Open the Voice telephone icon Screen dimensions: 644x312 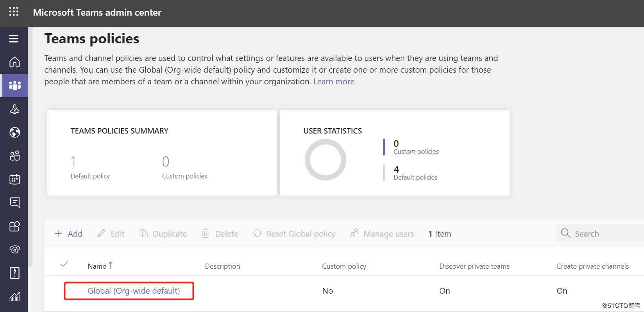point(14,250)
